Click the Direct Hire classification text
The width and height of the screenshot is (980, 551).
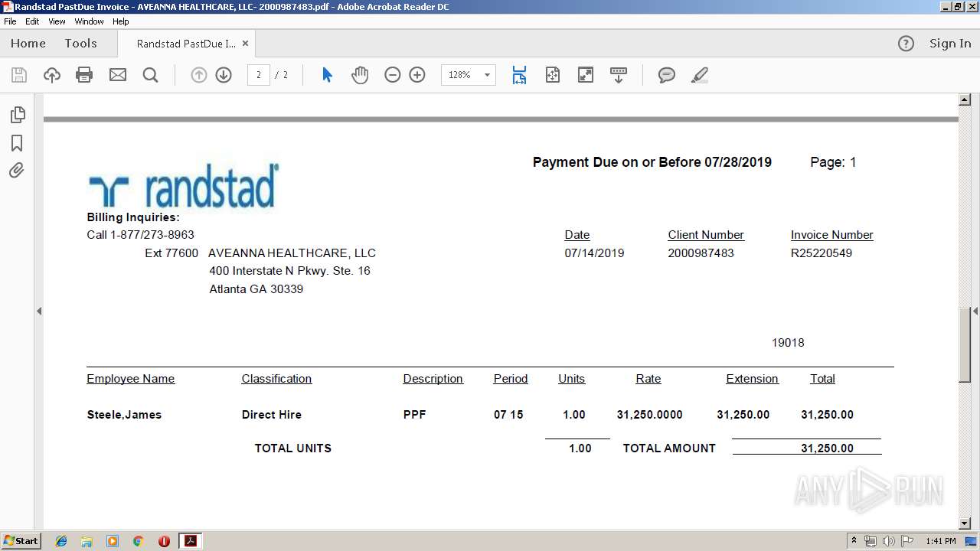[x=272, y=415]
